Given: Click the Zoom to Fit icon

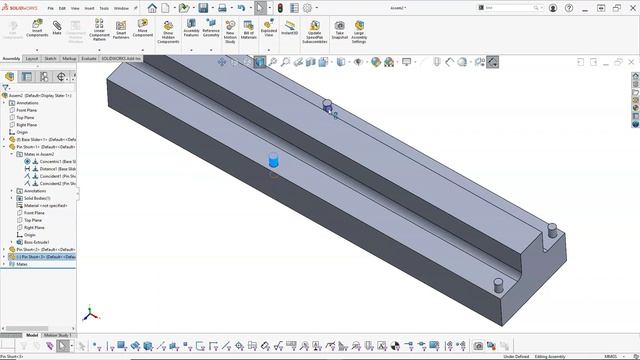Looking at the screenshot, I should pyautogui.click(x=272, y=62).
